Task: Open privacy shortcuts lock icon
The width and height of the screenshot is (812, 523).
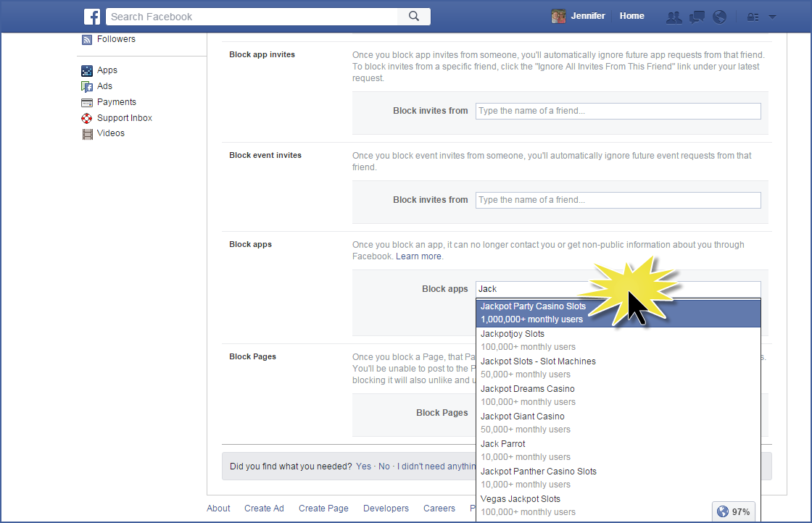Action: pos(753,16)
